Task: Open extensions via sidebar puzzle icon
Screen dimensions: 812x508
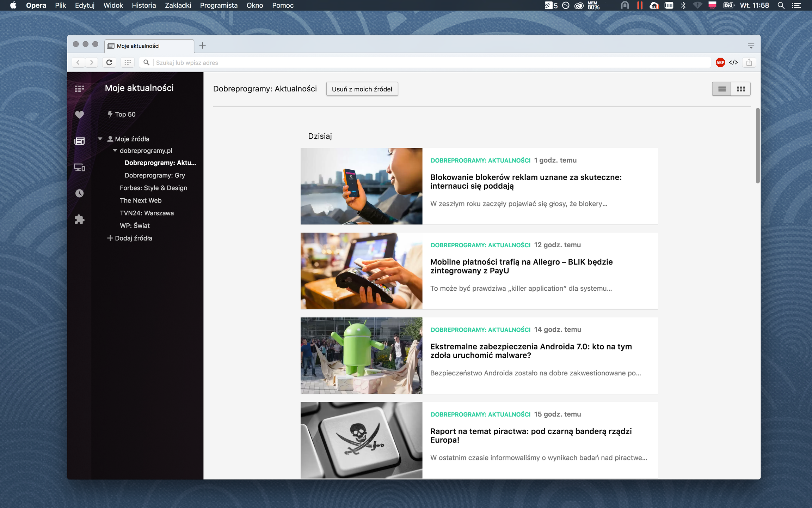Action: coord(79,219)
